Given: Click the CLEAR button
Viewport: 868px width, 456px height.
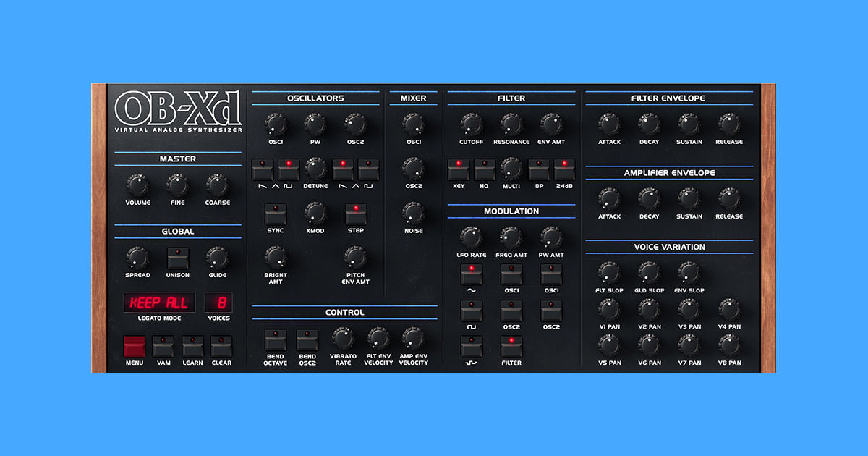Looking at the screenshot, I should pos(221,346).
